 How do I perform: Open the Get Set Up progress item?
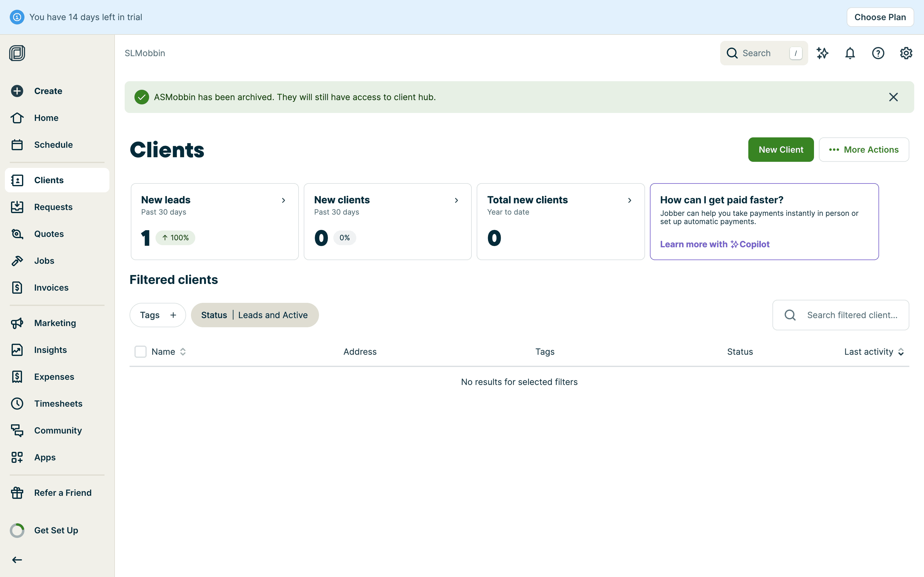56,530
